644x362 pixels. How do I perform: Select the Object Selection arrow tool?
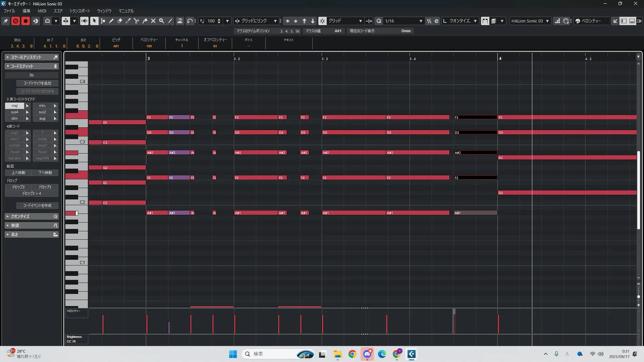(x=94, y=21)
